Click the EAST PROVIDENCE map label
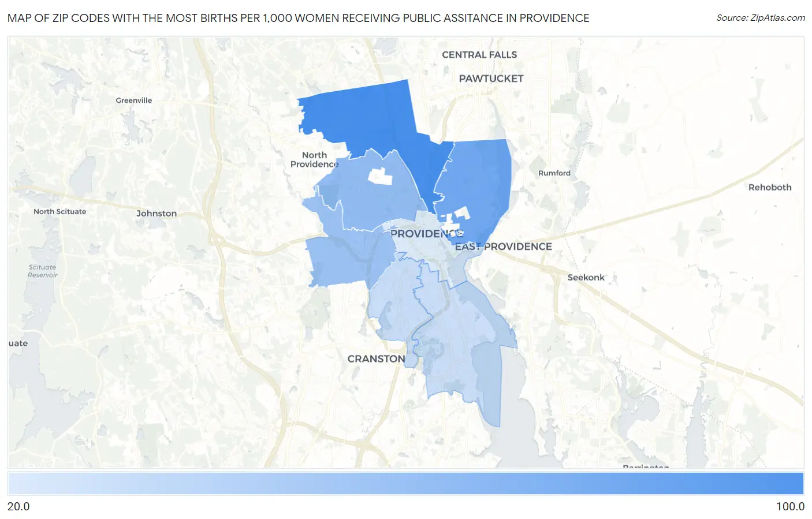The width and height of the screenshot is (812, 519). click(x=504, y=247)
